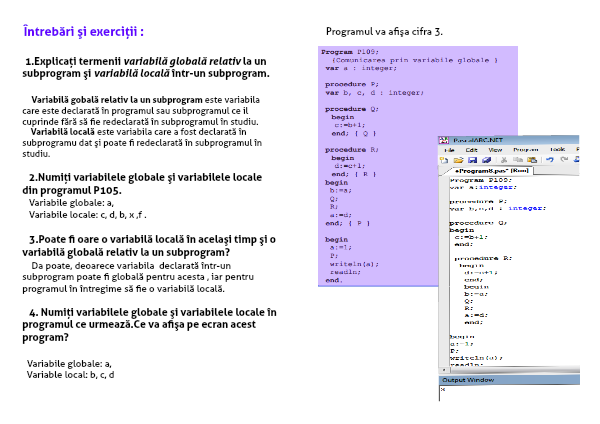Click inside the Output Window text area
This screenshot has height=424, width=600.
(509, 393)
